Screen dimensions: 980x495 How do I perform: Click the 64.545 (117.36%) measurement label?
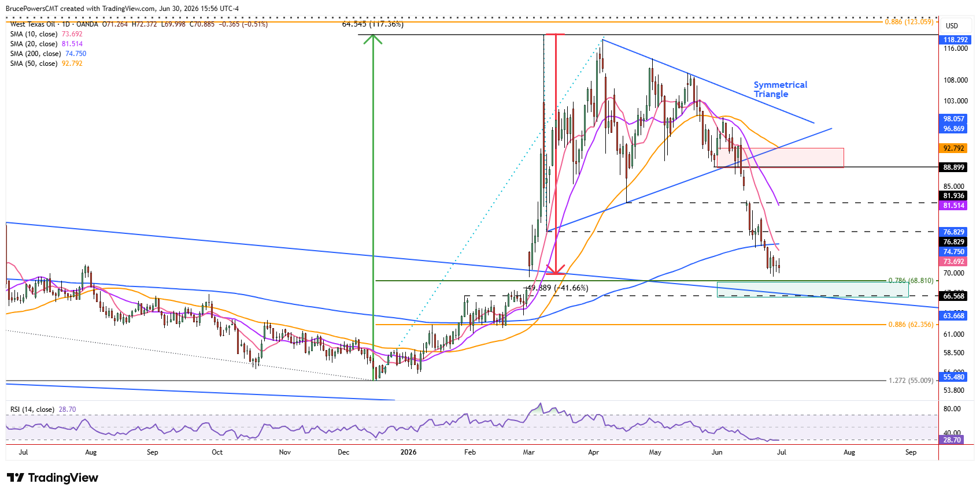tap(373, 24)
